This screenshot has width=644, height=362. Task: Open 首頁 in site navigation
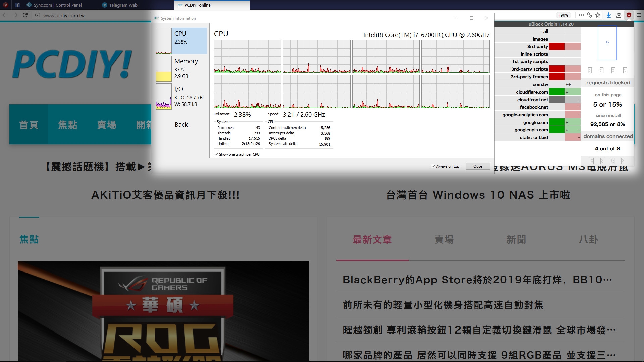(x=29, y=124)
